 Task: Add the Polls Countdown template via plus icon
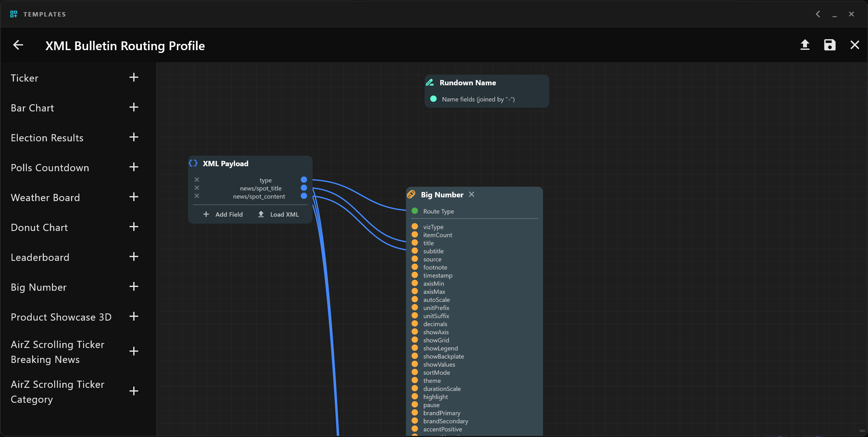tap(134, 167)
